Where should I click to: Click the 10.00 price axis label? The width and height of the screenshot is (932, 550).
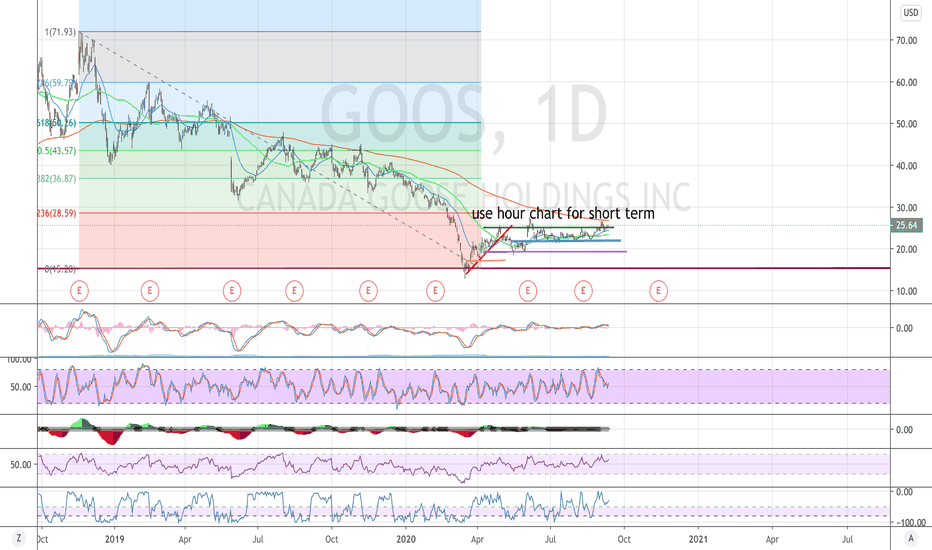coord(906,291)
